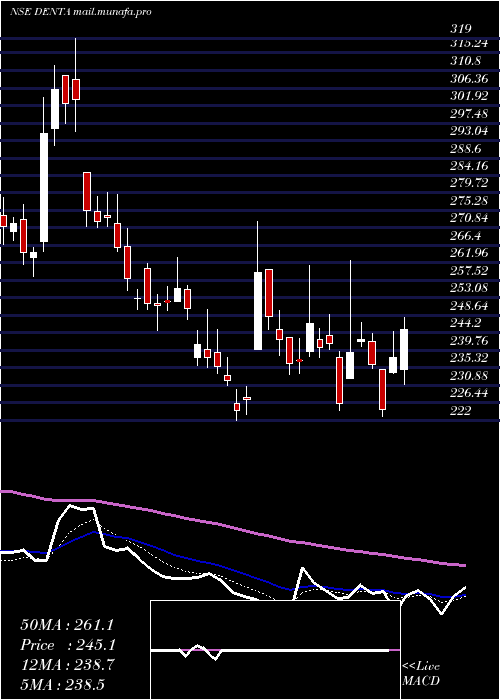Viewport: 500px width, 700px height.
Task: Click the 288.6 price axis label
Action: point(465,149)
